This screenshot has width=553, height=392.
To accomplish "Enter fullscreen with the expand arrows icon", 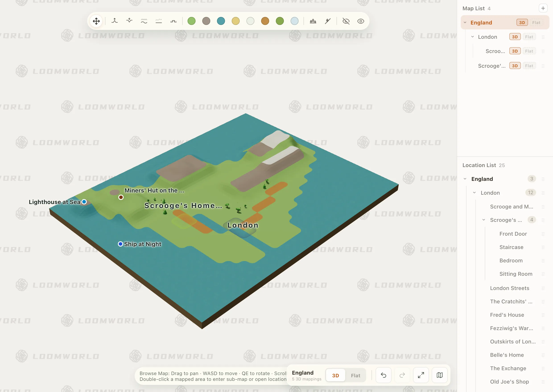I will point(421,375).
